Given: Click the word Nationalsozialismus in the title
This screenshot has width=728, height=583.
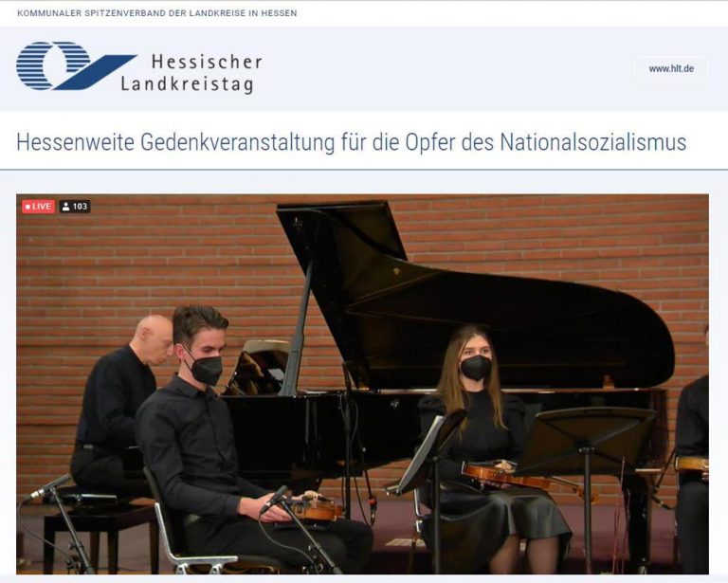Looking at the screenshot, I should tap(592, 142).
